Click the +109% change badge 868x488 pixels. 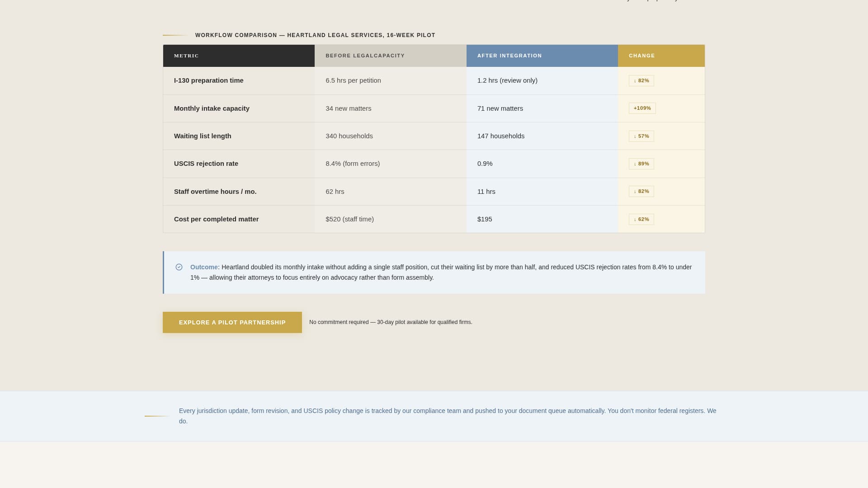click(642, 108)
